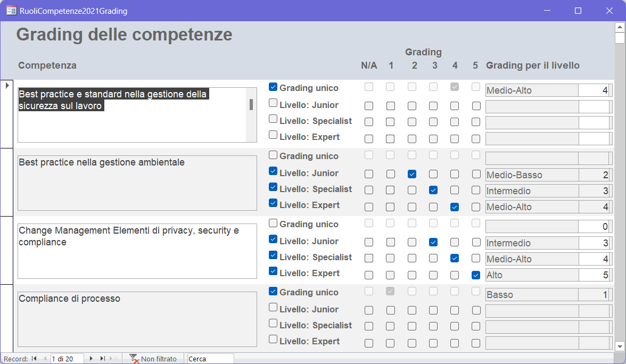Screen dimensions: 626x364
Task: Go to first record navigation button
Action: pos(34,359)
